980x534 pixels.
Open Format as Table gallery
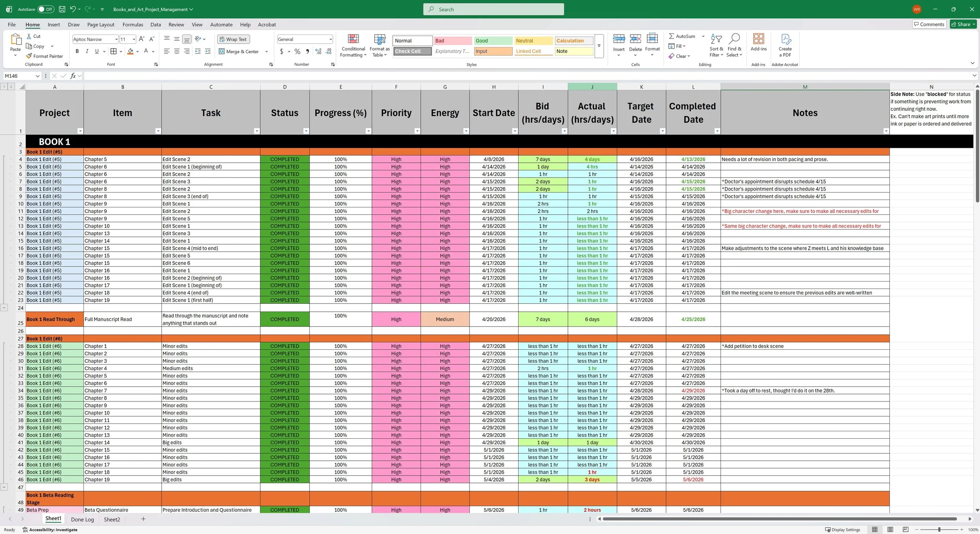pos(379,46)
